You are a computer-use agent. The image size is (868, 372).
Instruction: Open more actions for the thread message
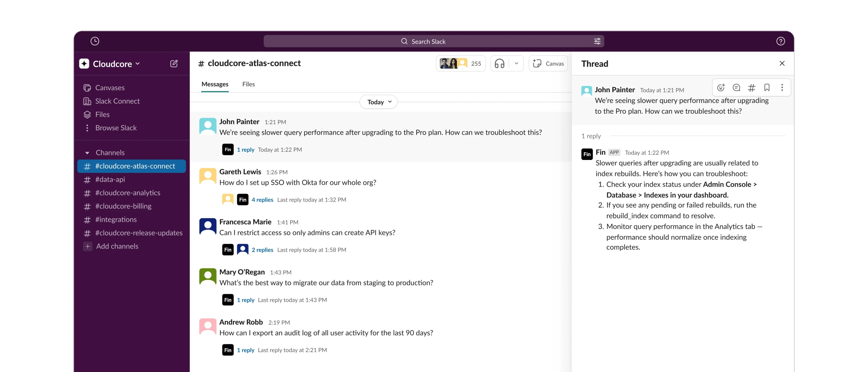[782, 88]
